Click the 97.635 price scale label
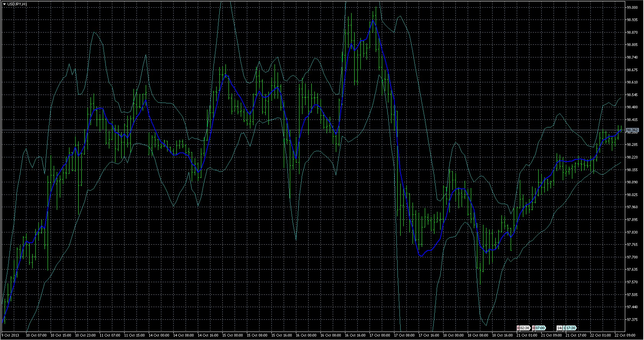The width and height of the screenshot is (644, 340). tap(632, 270)
